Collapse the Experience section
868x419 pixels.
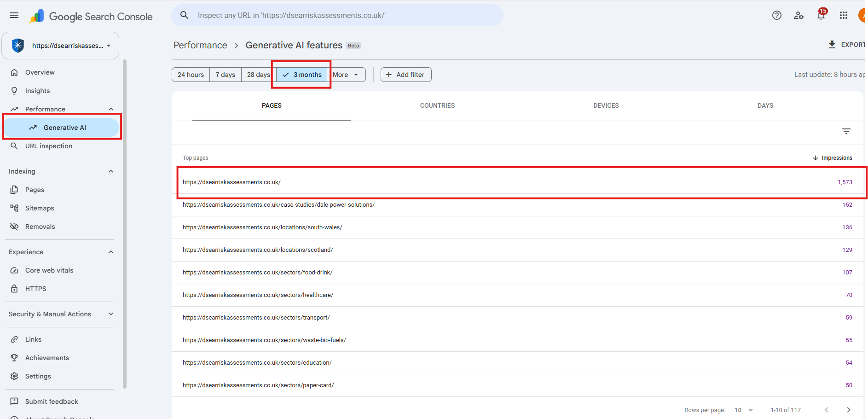(111, 252)
